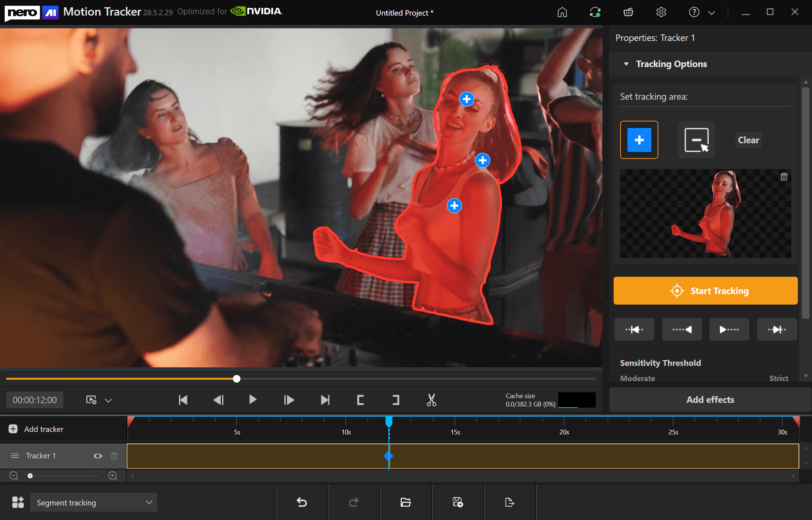Open the Segment tracking dropdown

click(94, 502)
